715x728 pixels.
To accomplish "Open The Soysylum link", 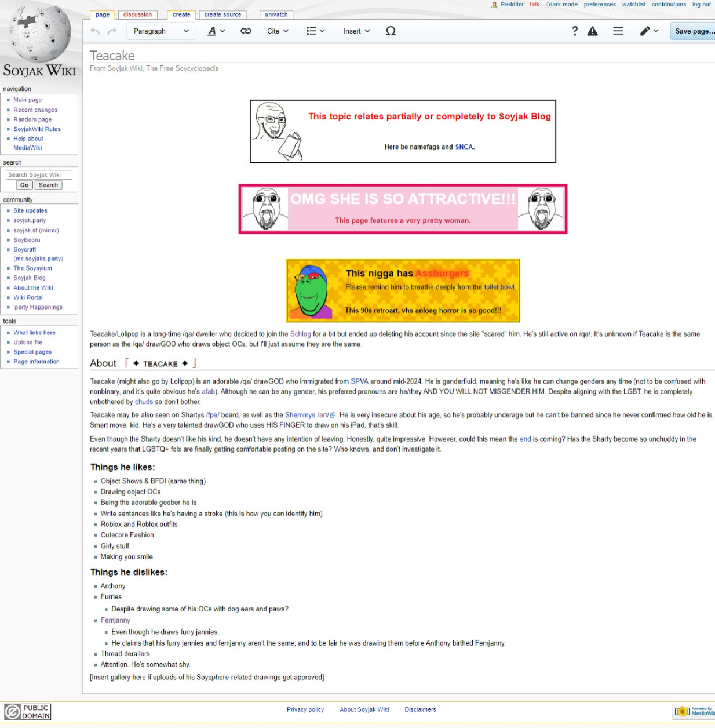I will [33, 268].
